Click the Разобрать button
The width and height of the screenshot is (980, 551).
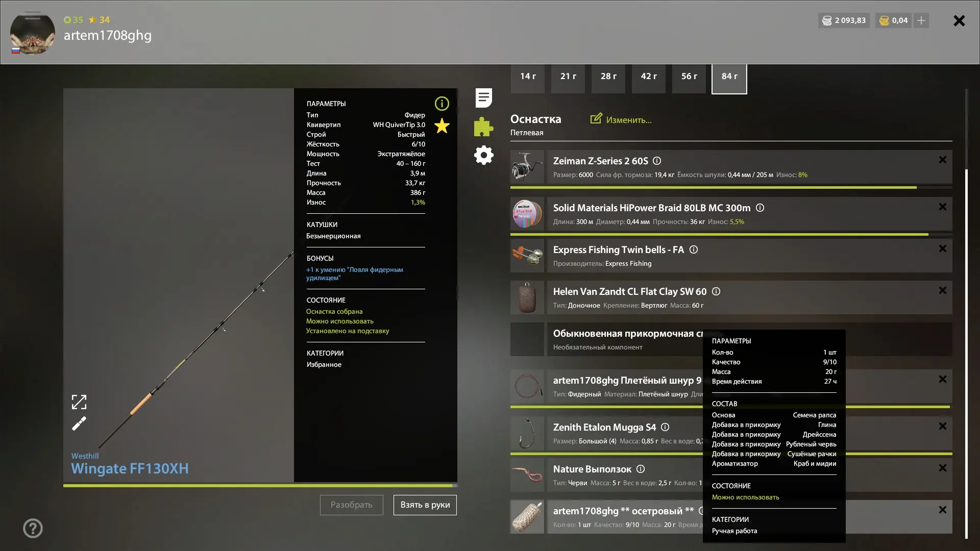352,505
